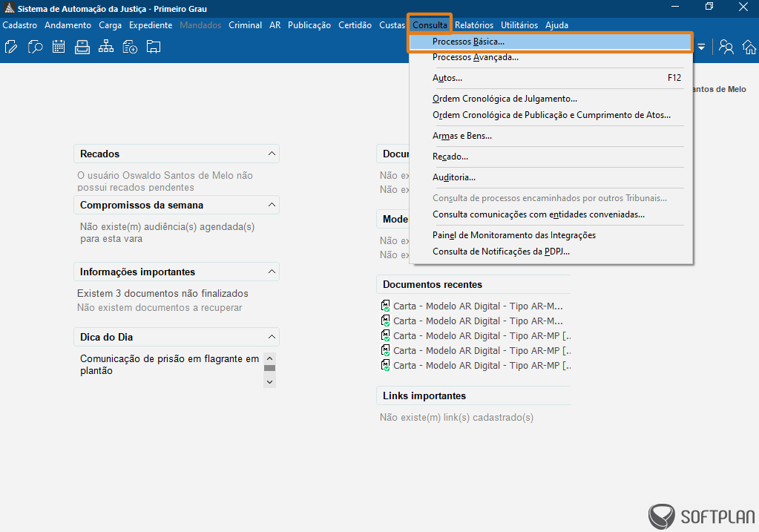Open the Utilitários menu
This screenshot has height=532, width=759.
coord(519,25)
